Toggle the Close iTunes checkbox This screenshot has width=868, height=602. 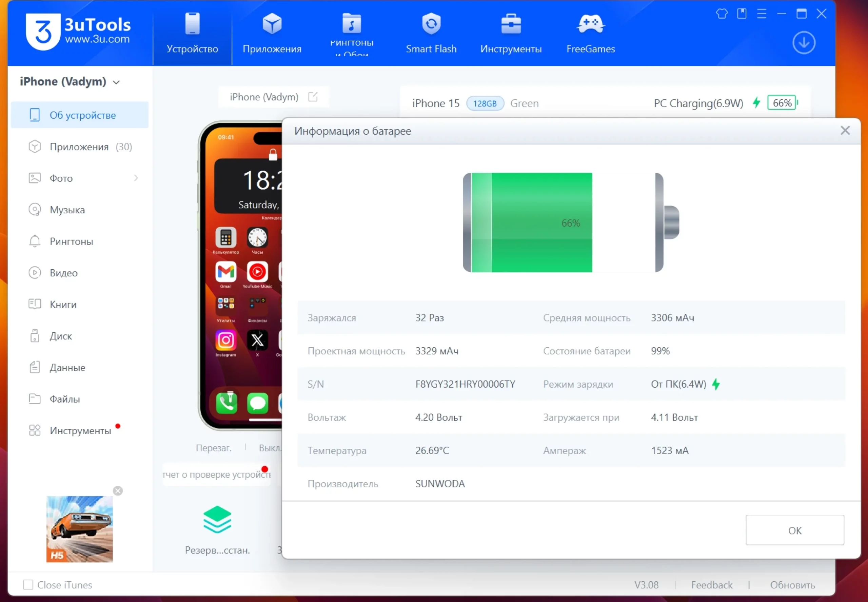pos(28,584)
